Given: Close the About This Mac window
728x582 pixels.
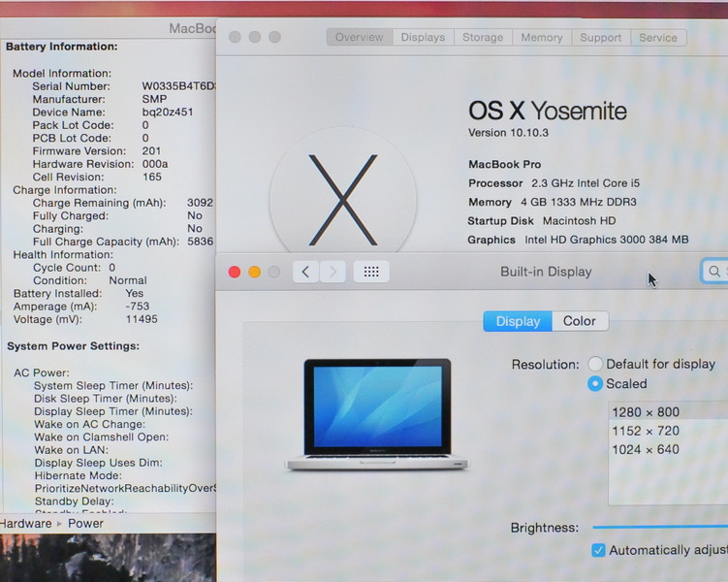Looking at the screenshot, I should (x=235, y=37).
